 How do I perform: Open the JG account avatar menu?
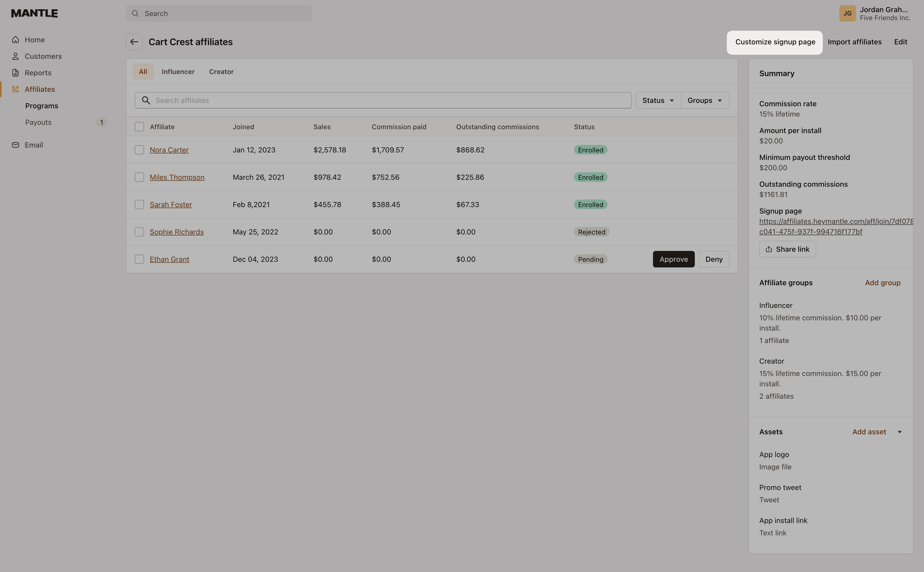point(848,13)
